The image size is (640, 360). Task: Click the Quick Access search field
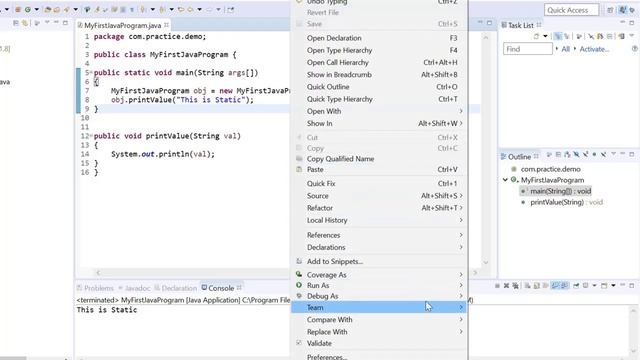click(571, 10)
